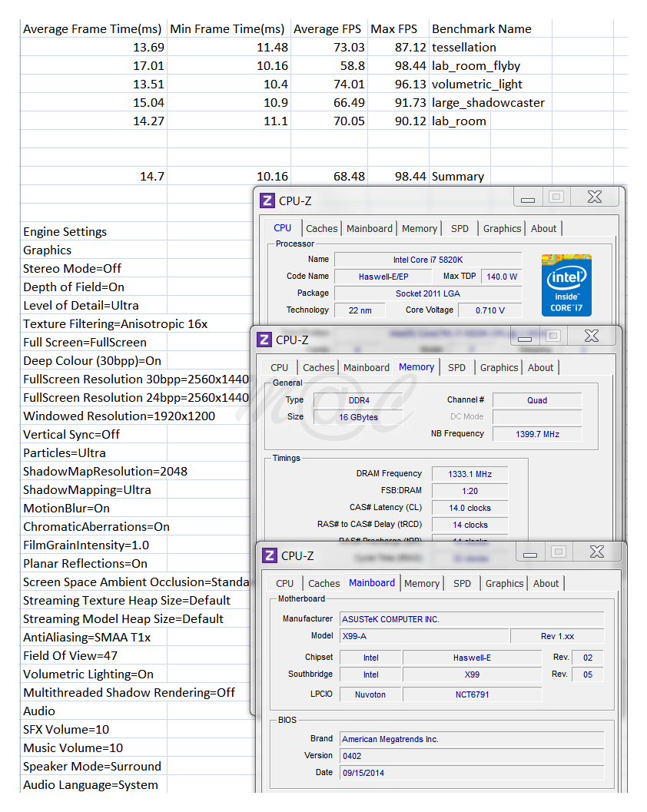Click the Southbridge model field X99
Image resolution: width=647 pixels, height=812 pixels.
pyautogui.click(x=472, y=674)
